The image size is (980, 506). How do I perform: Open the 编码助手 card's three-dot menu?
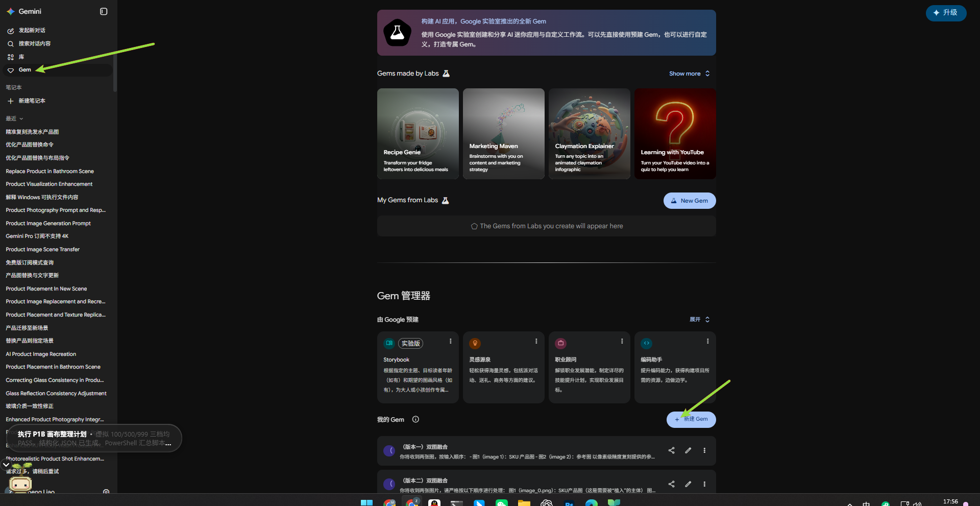[707, 341]
